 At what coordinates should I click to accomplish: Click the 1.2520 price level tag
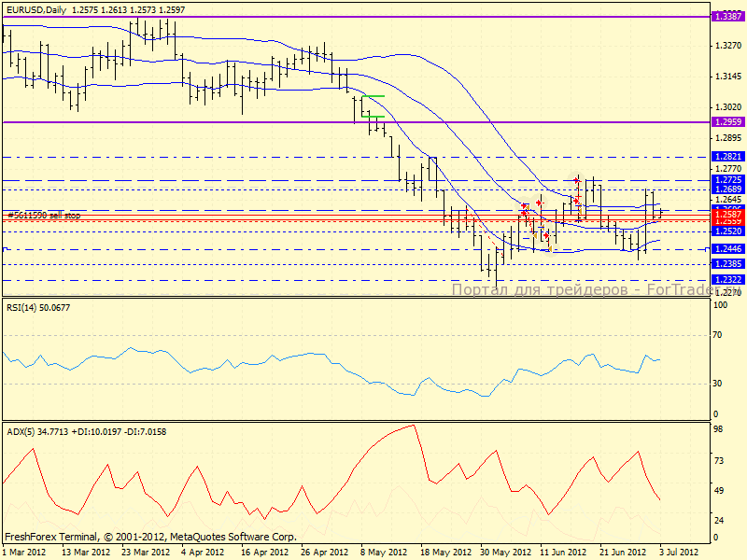tap(726, 231)
